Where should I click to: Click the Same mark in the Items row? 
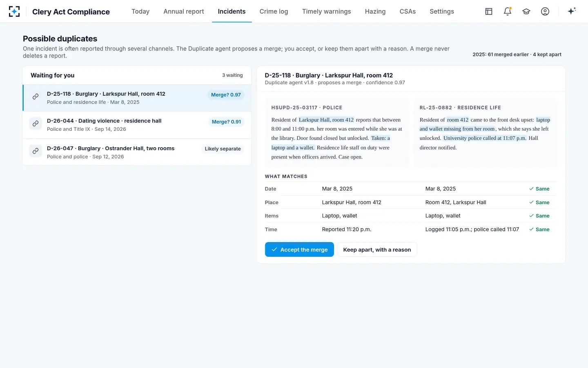point(539,216)
